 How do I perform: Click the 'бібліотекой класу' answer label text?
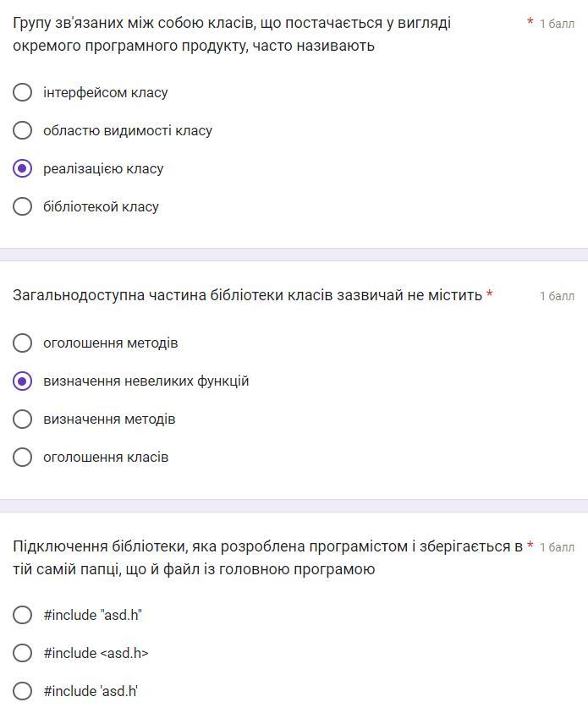click(x=101, y=207)
